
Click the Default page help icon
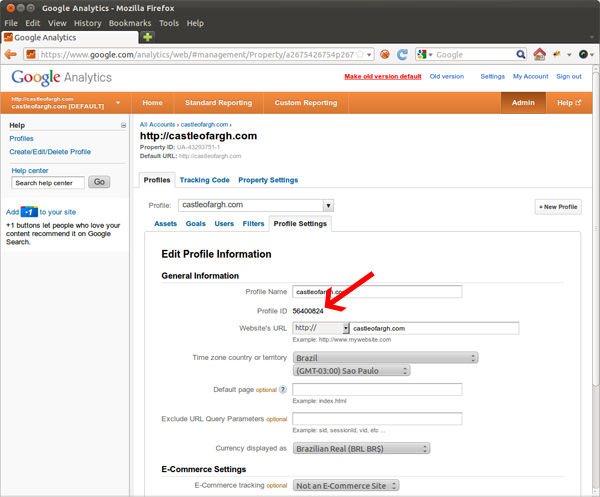pyautogui.click(x=283, y=389)
